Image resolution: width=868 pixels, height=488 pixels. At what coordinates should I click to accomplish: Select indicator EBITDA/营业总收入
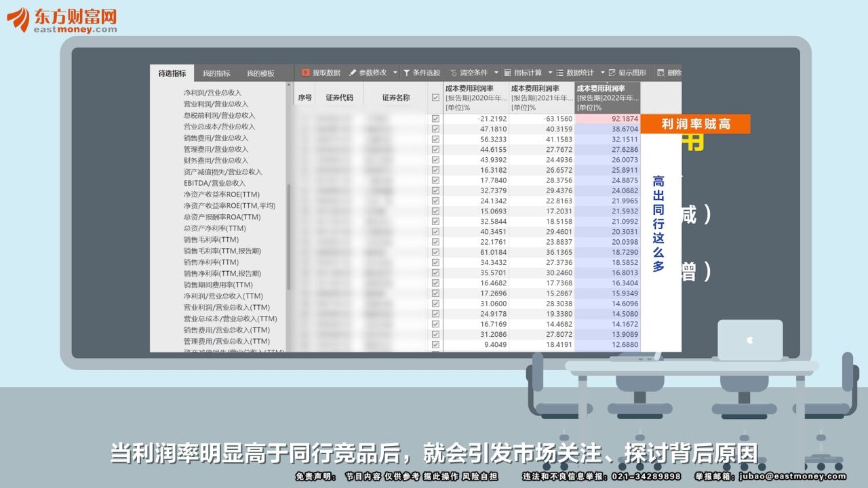(x=216, y=183)
